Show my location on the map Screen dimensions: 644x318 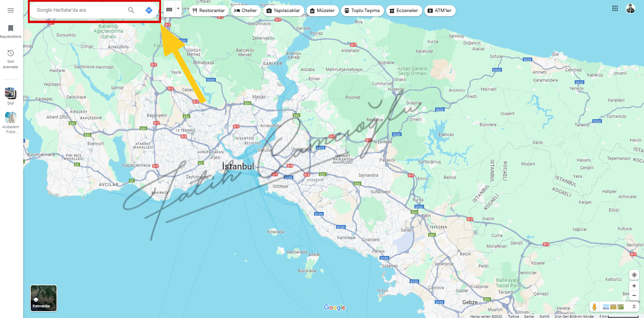point(634,275)
